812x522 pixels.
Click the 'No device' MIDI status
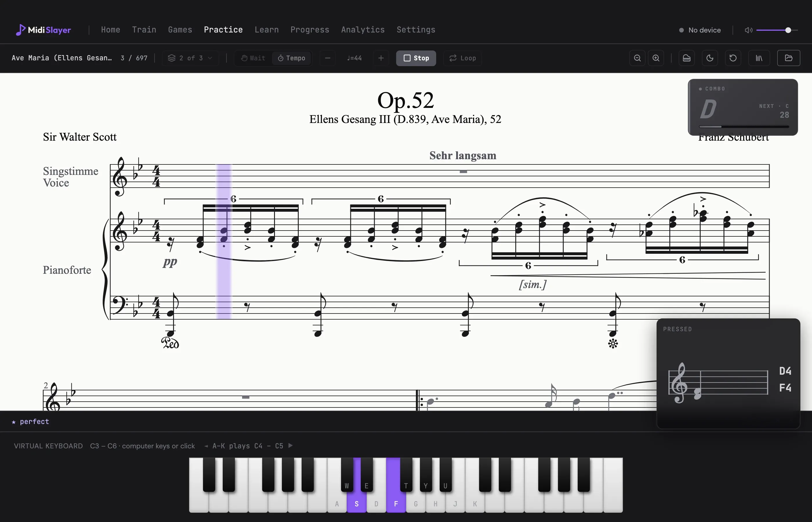coord(700,30)
